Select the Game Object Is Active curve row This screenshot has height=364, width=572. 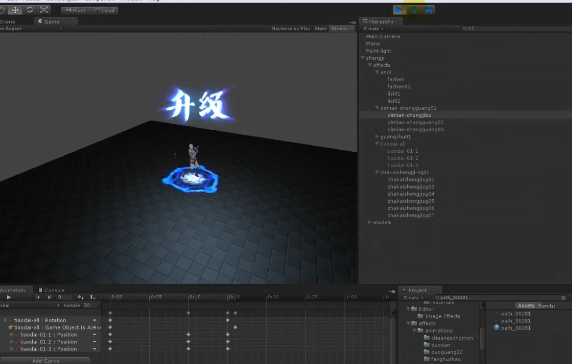51,327
